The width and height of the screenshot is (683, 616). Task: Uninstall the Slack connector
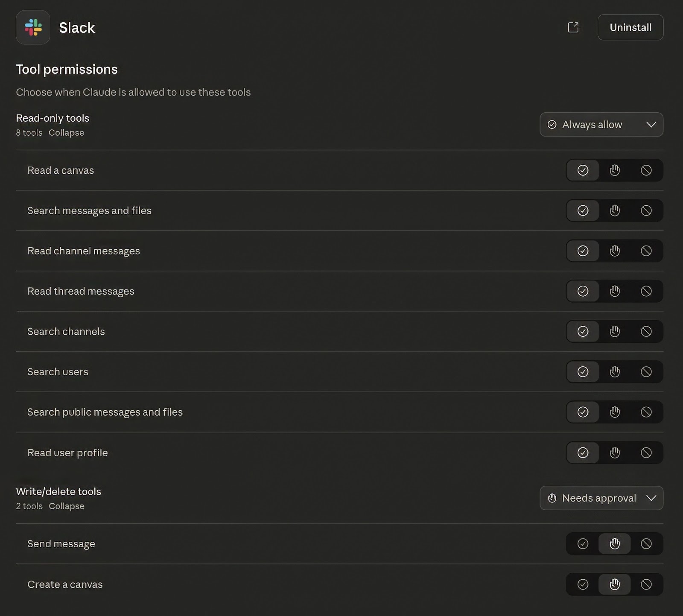coord(630,27)
